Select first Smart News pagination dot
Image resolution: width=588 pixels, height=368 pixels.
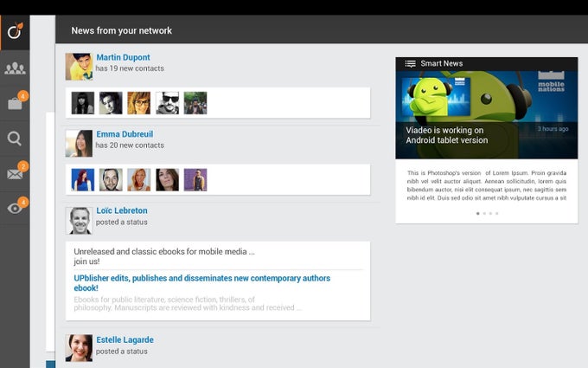[477, 213]
